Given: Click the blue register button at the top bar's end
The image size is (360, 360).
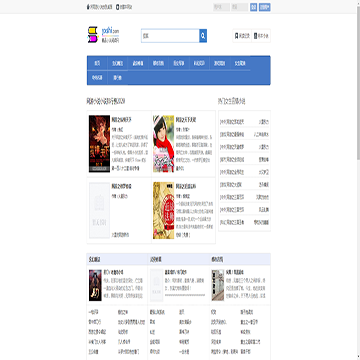Looking at the screenshot, I should click(265, 7).
